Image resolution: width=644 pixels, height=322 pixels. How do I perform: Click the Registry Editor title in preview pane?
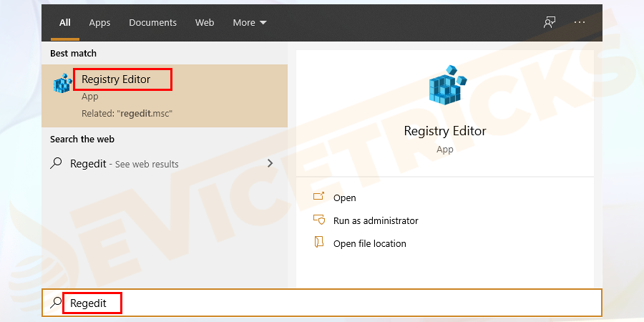click(445, 131)
